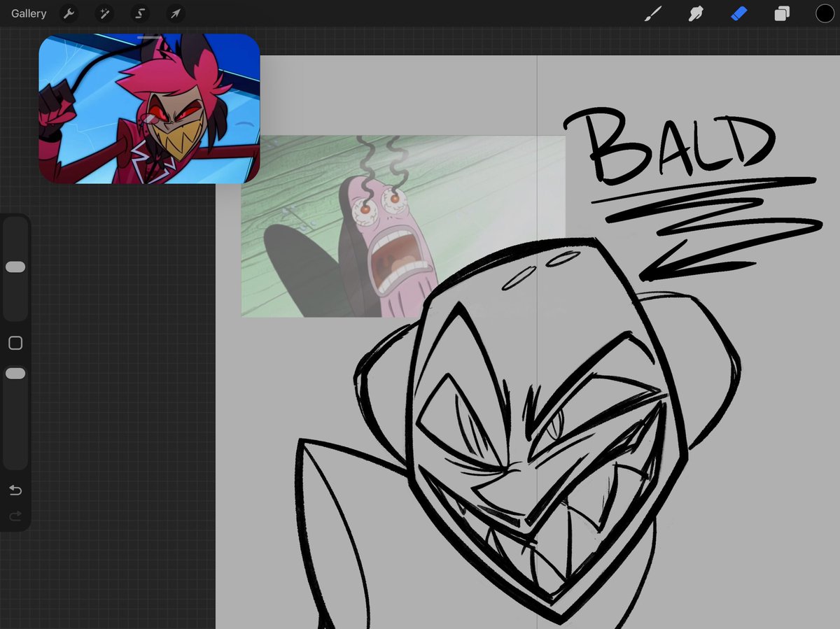Viewport: 840px width, 629px height.
Task: Open the Adjustments magic wand menu
Action: coord(104,13)
